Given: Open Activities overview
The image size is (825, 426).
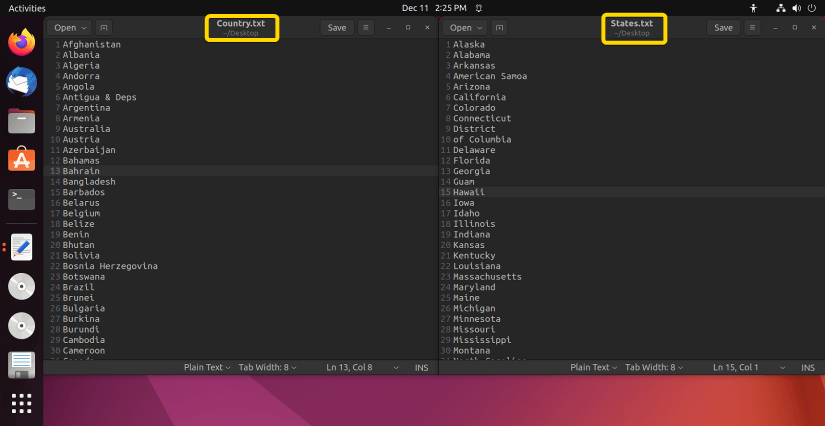Looking at the screenshot, I should click(x=27, y=8).
